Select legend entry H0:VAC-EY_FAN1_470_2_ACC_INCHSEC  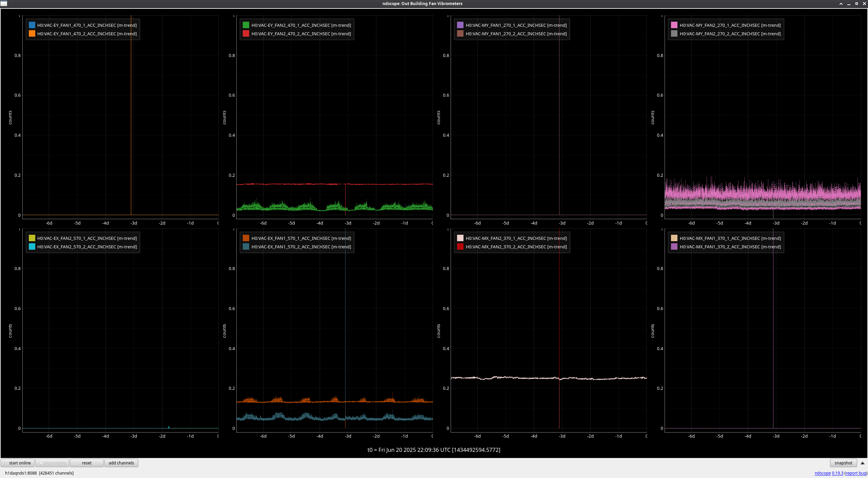pos(87,34)
